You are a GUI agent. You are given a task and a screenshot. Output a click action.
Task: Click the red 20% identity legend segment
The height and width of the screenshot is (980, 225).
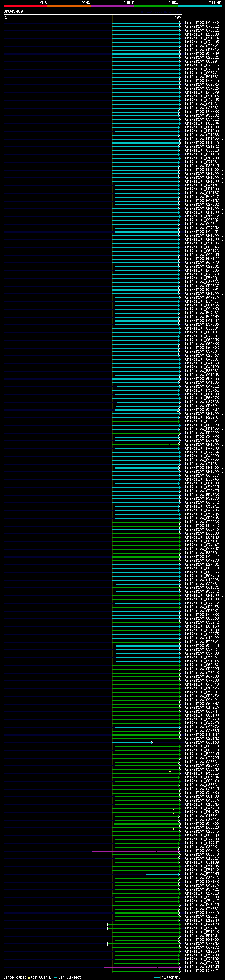pos(25,6)
